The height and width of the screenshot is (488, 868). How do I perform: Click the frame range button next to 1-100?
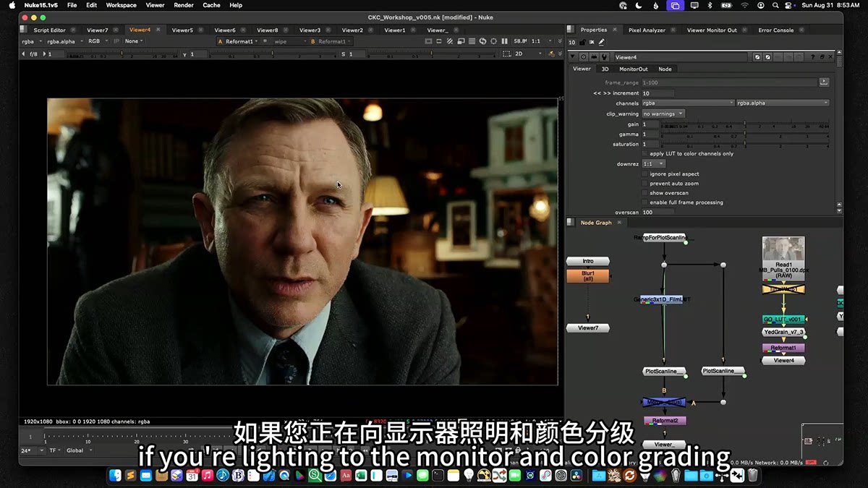[x=824, y=82]
